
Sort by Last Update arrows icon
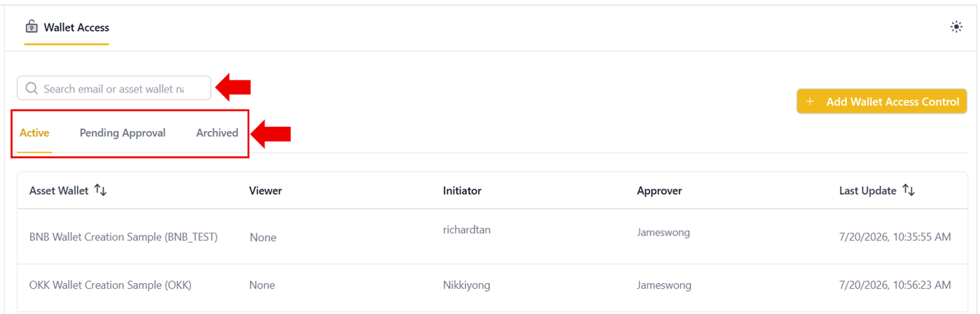[909, 190]
